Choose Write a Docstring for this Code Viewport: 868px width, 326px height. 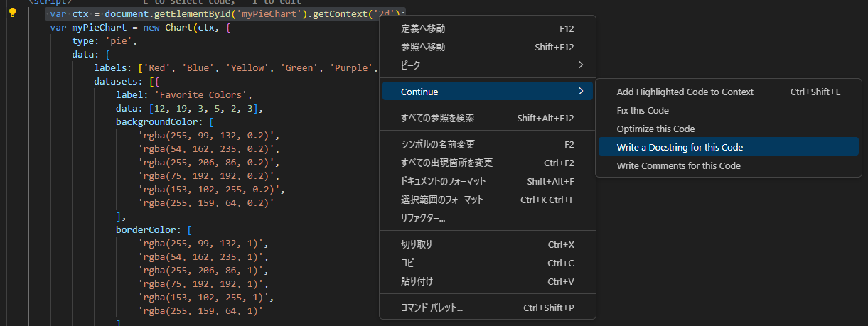pyautogui.click(x=729, y=147)
